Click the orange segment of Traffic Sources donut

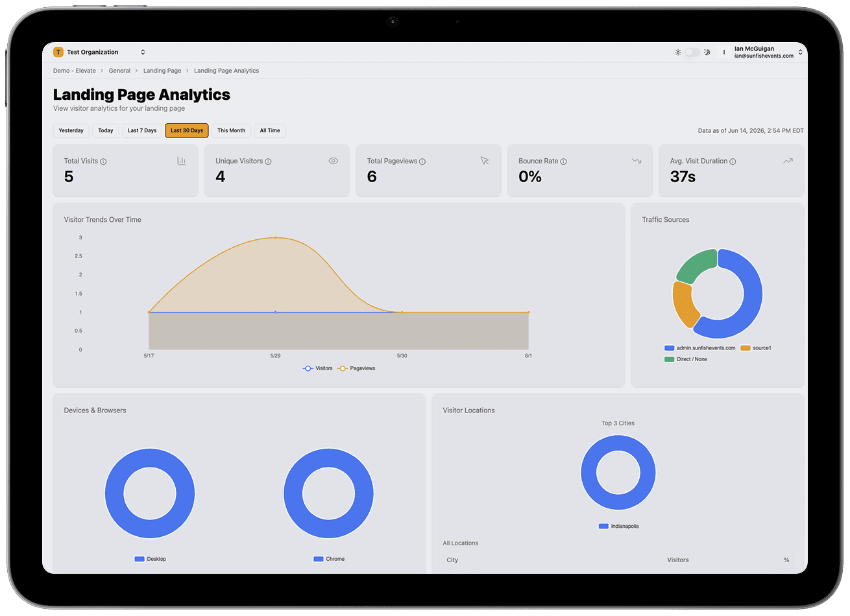tap(683, 303)
